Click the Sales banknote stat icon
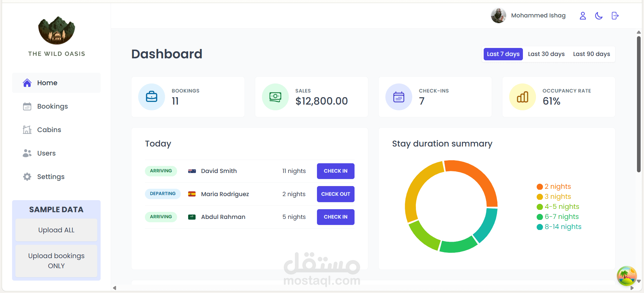The width and height of the screenshot is (644, 293). (x=275, y=97)
